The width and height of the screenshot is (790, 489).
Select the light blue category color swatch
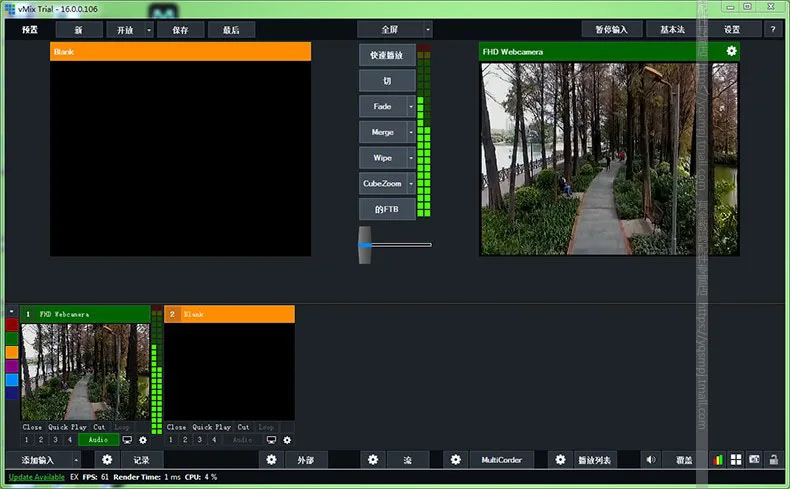pos(12,379)
